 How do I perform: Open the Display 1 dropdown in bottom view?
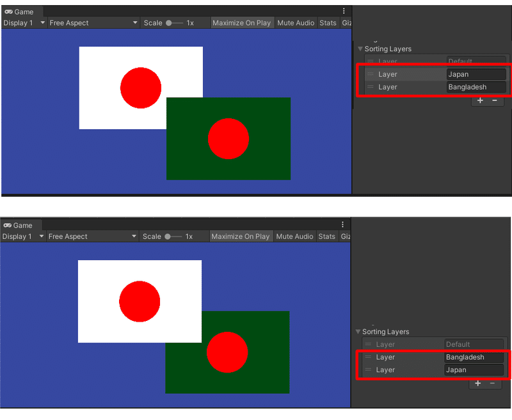click(x=23, y=237)
